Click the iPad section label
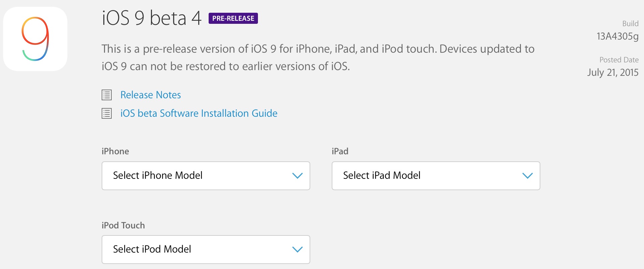The image size is (644, 269). 340,151
